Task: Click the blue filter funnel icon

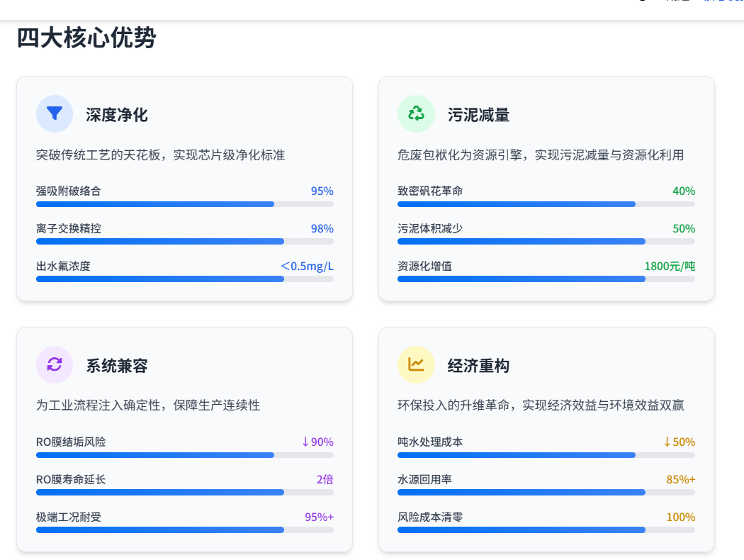Action: click(x=55, y=113)
